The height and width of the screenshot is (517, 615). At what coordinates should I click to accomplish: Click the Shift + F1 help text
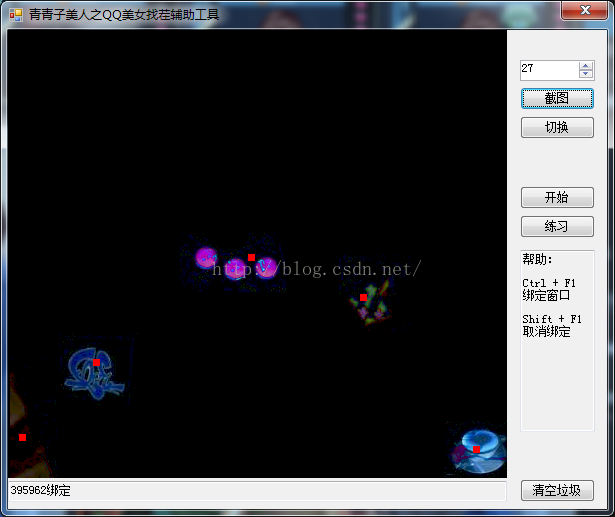(x=552, y=319)
